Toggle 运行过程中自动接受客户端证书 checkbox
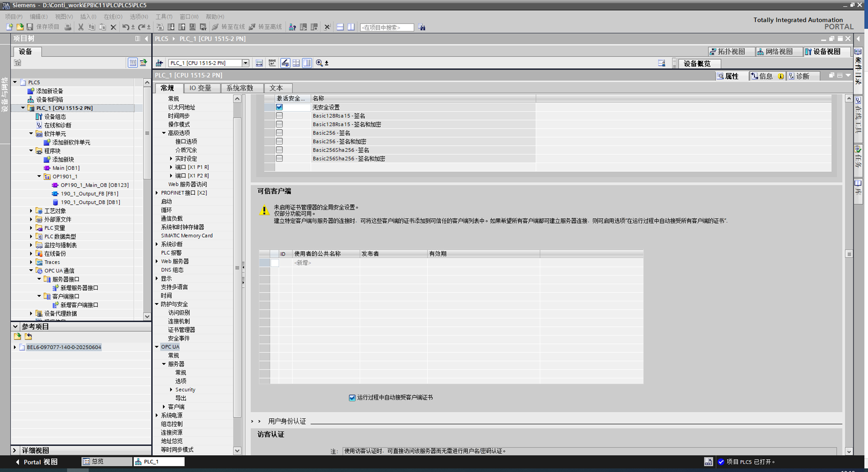This screenshot has height=472, width=868. tap(352, 397)
